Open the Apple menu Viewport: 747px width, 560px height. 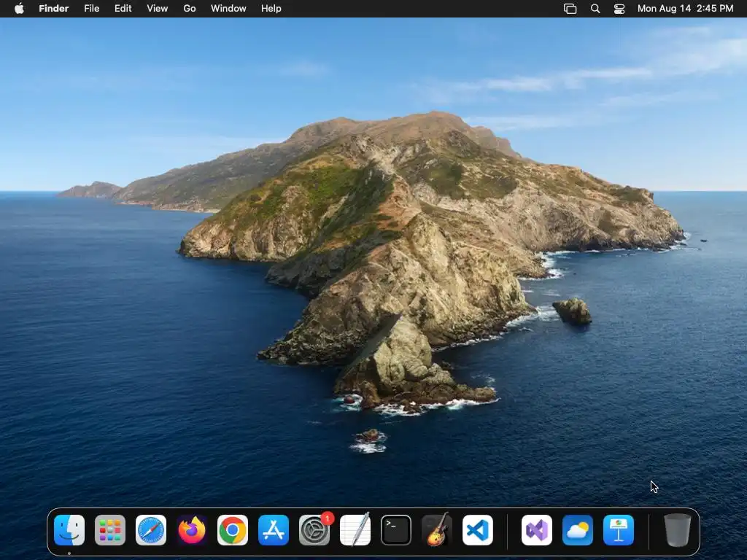19,9
